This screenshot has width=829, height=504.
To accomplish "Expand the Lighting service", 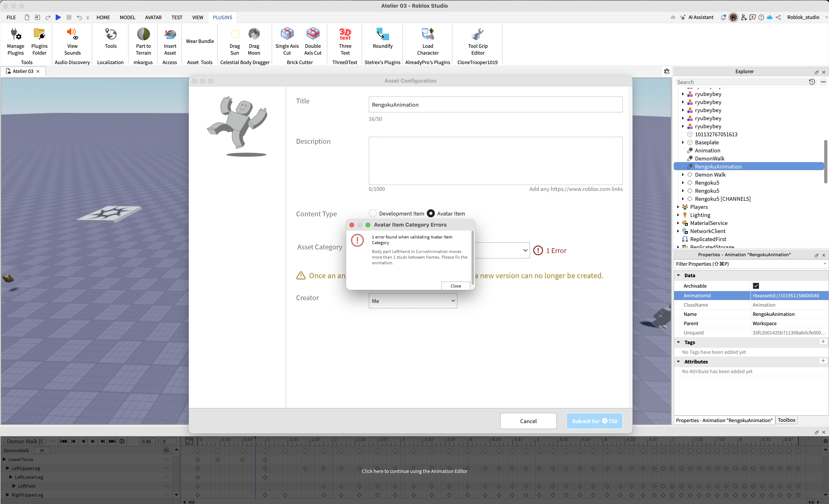I will pos(678,215).
